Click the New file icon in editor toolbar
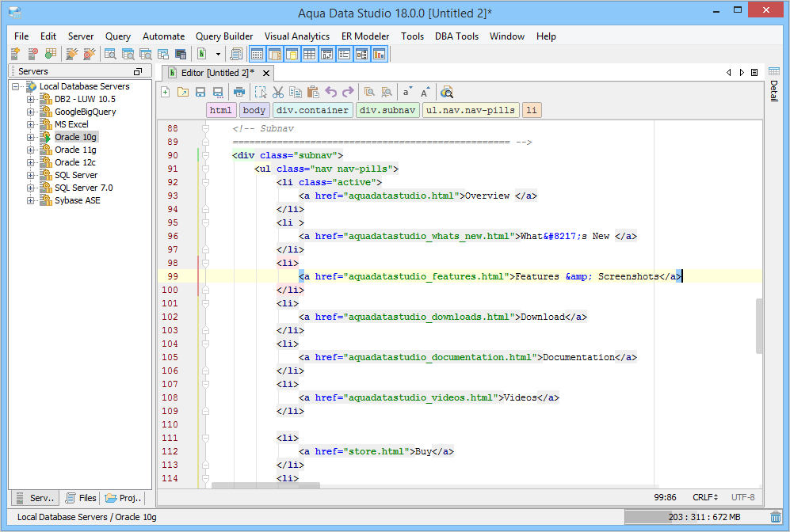 tap(166, 92)
